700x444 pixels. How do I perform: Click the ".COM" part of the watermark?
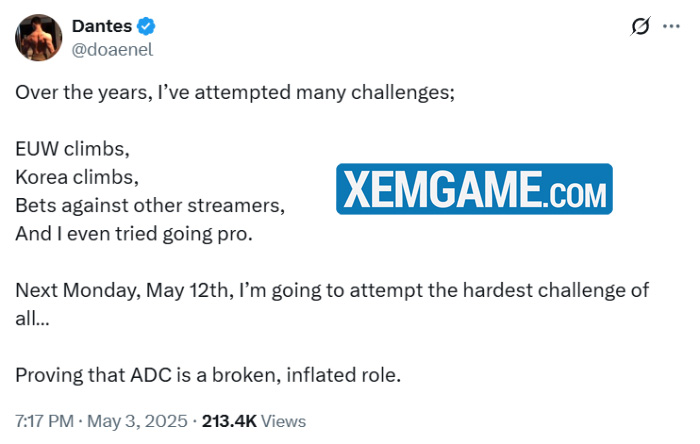(x=575, y=191)
